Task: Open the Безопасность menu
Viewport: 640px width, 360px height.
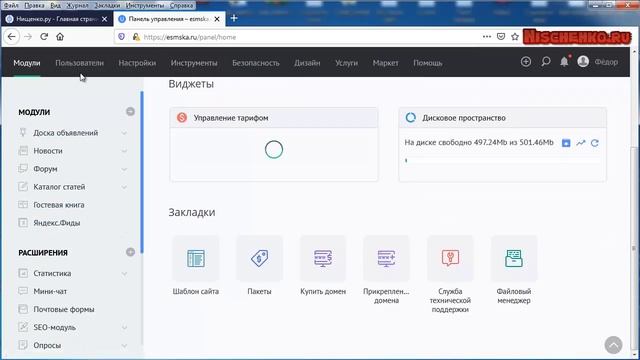Action: (256, 63)
